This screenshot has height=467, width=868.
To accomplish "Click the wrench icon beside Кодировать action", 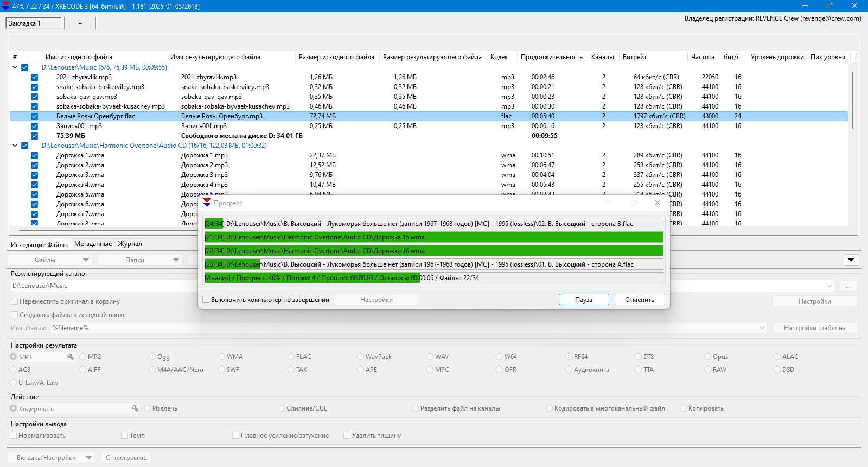I will point(135,408).
